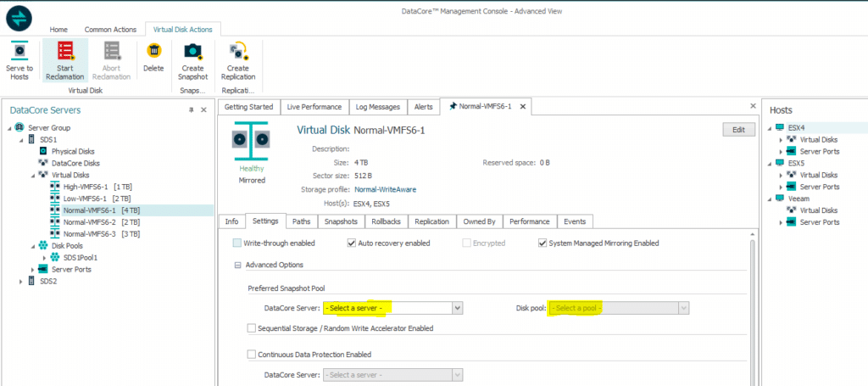
Task: Open the Owned By sub-tab
Action: point(480,221)
